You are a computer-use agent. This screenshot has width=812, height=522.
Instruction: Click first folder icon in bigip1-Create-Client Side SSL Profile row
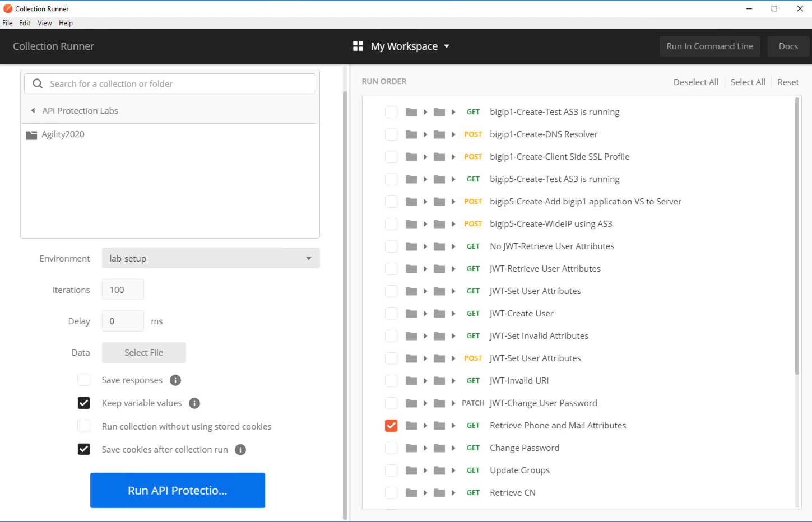[x=411, y=157]
